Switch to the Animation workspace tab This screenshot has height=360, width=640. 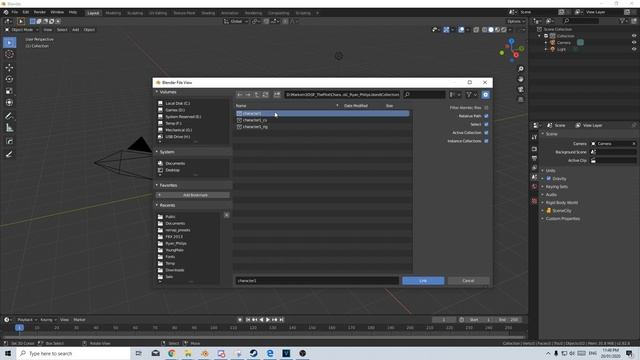pos(230,13)
